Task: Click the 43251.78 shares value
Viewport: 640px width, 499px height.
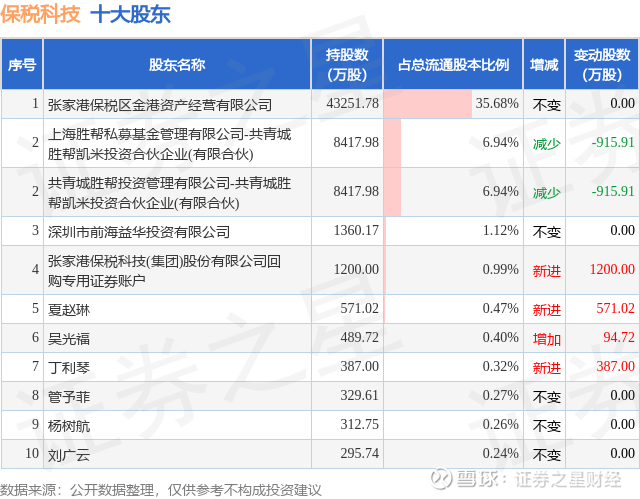Action: pos(353,103)
